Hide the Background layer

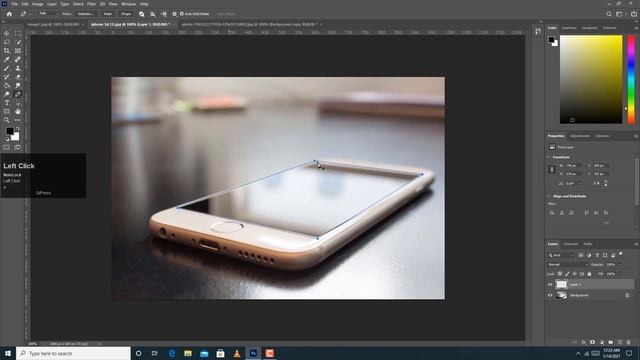coord(550,295)
